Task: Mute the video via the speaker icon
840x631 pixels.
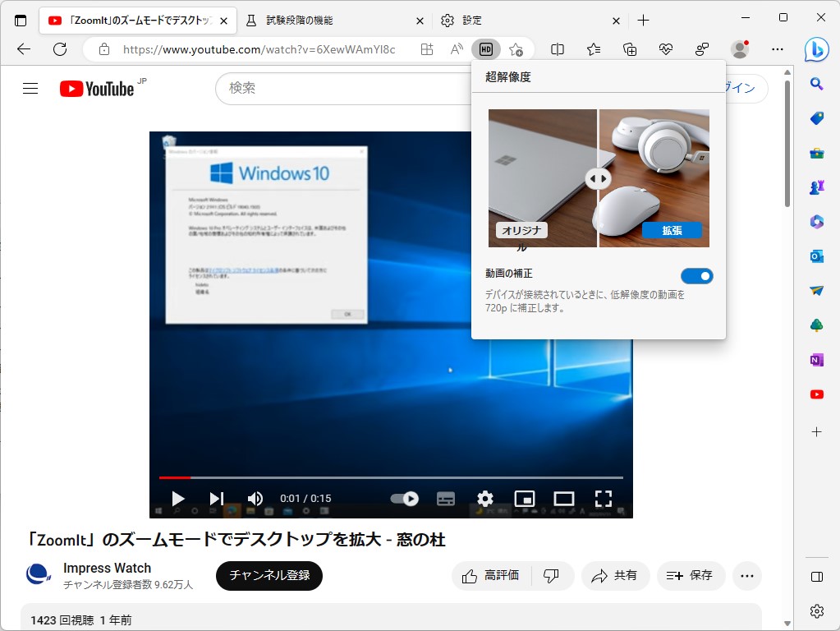Action: pos(255,498)
